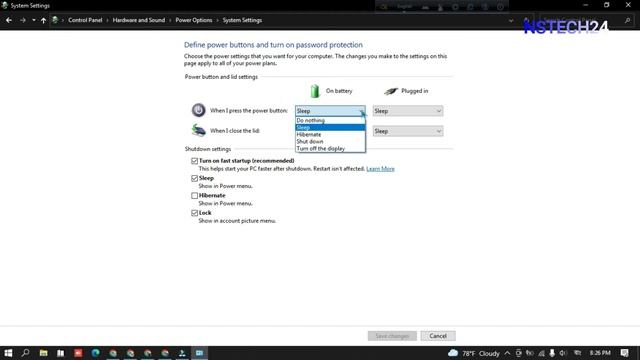Go up one level with Up arrow
Viewport: 640px width, 360px height.
point(43,20)
